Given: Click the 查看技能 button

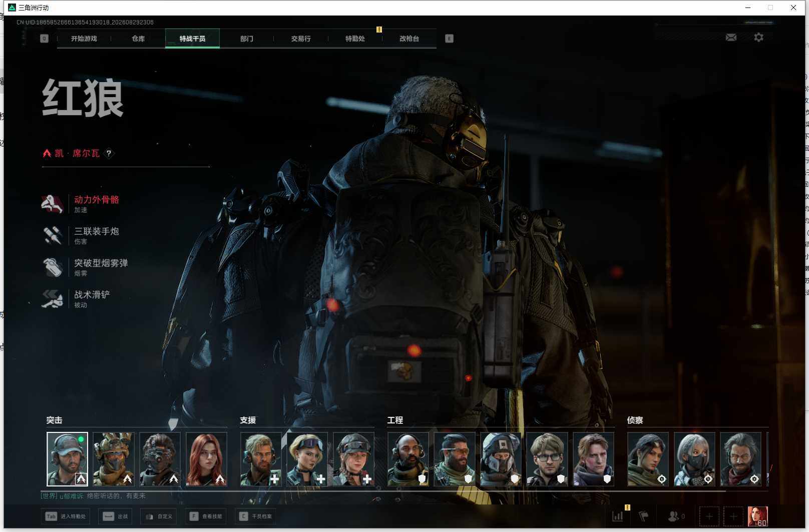Looking at the screenshot, I should point(206,516).
